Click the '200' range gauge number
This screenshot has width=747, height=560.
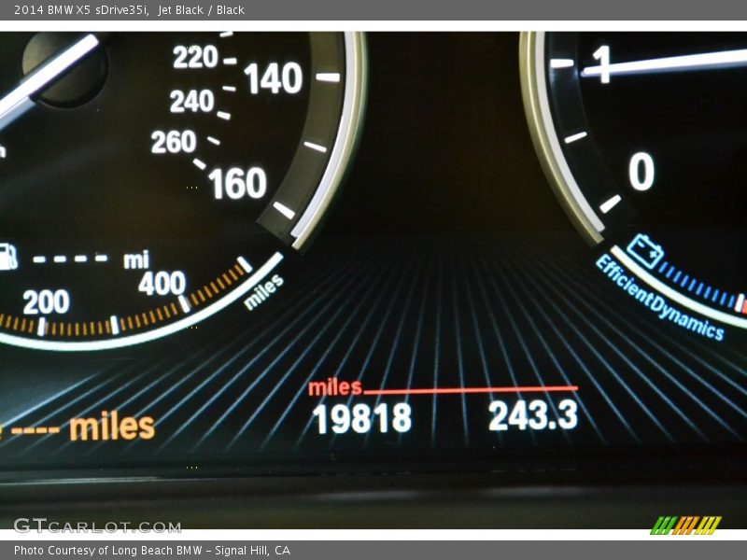click(46, 301)
